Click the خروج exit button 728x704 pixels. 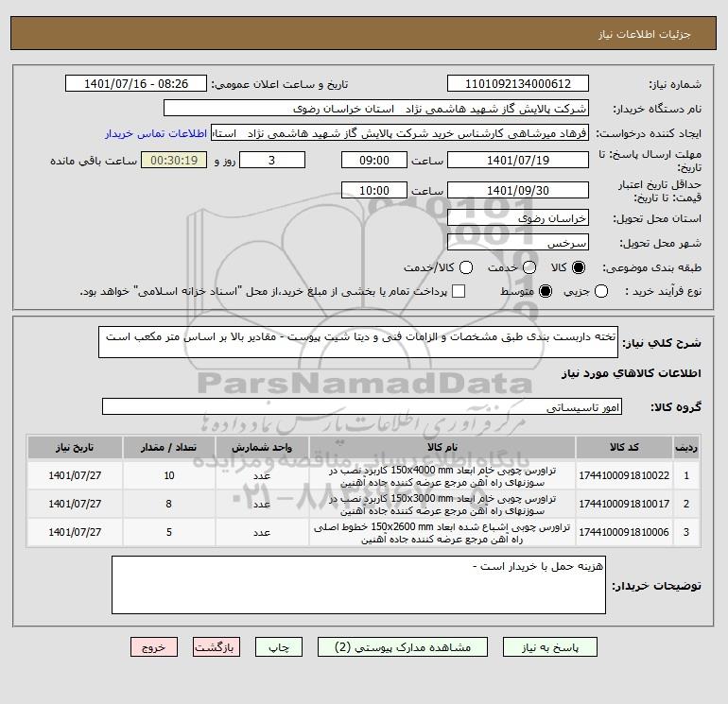[x=154, y=647]
